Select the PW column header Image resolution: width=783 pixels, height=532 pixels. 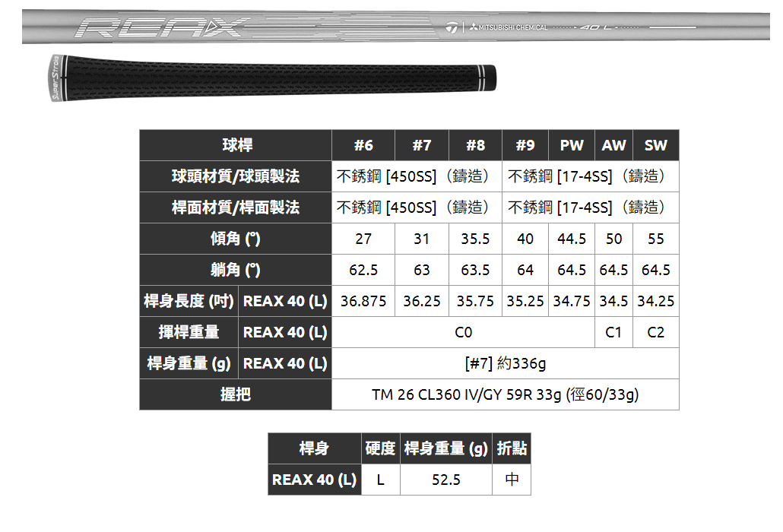(x=572, y=145)
